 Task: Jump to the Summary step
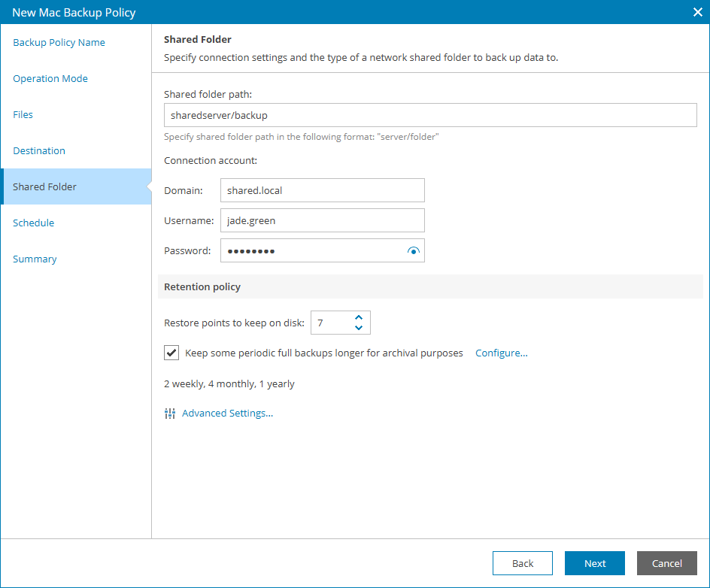[35, 259]
